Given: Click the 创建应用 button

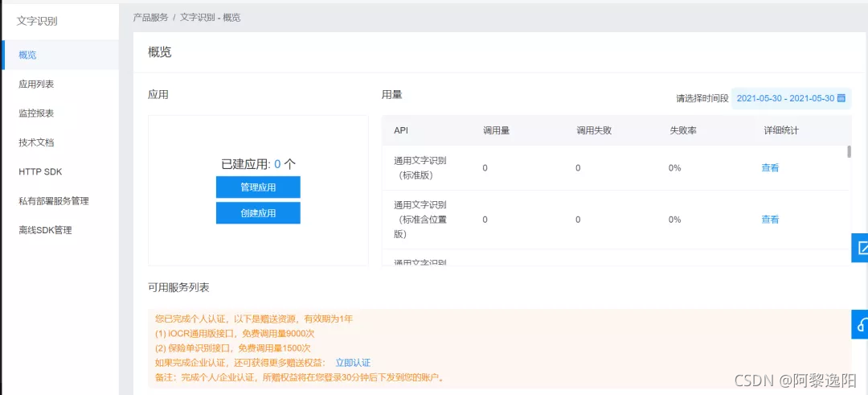Looking at the screenshot, I should pyautogui.click(x=258, y=212).
